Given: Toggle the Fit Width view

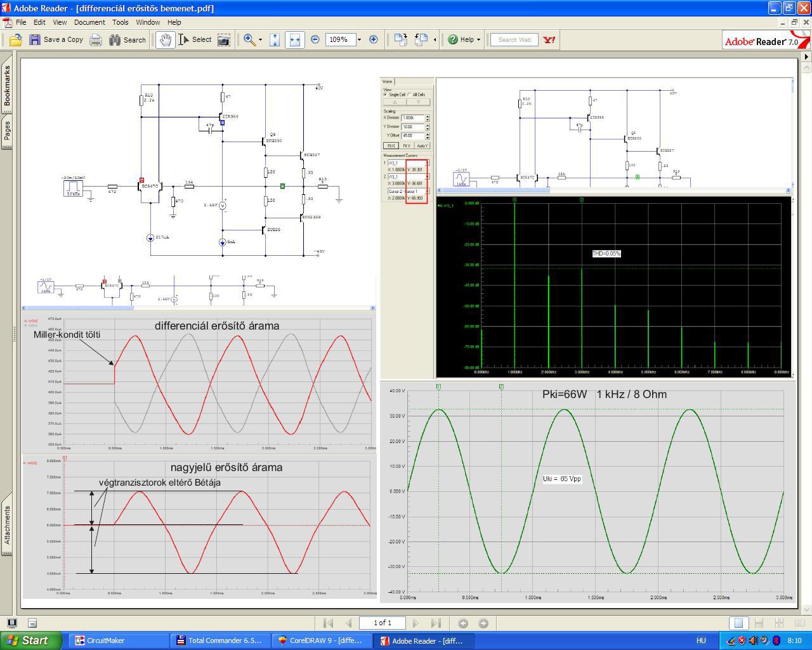Looking at the screenshot, I should (x=294, y=40).
